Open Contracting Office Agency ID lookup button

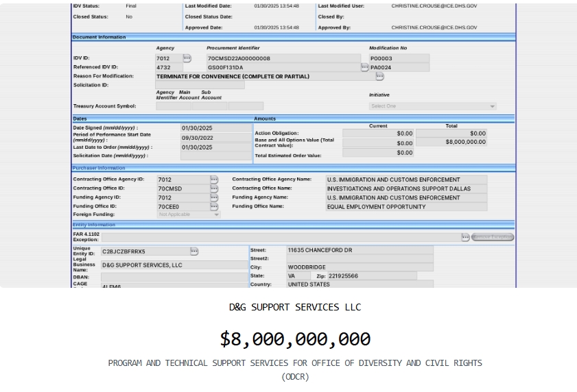point(214,180)
